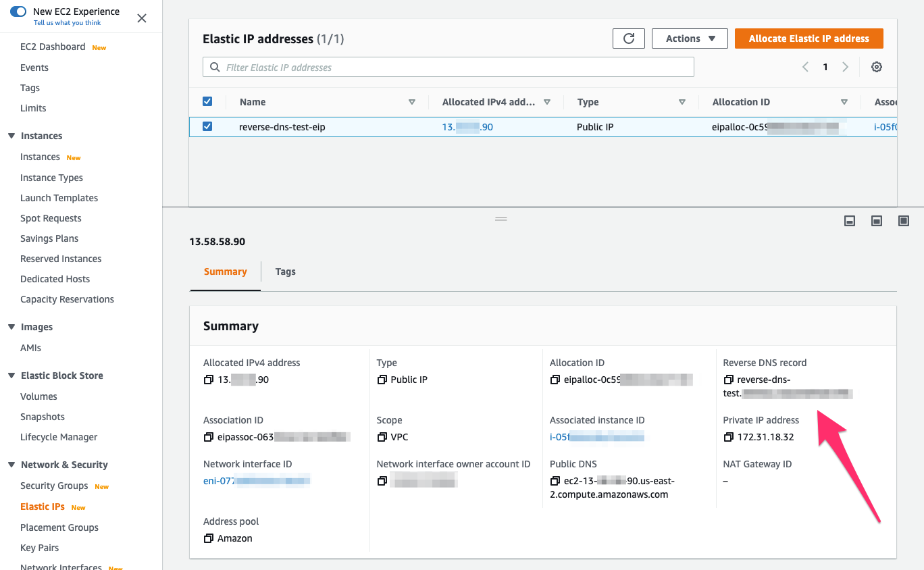The image size is (924, 570).
Task: Open Savings Plans in sidebar
Action: point(49,238)
